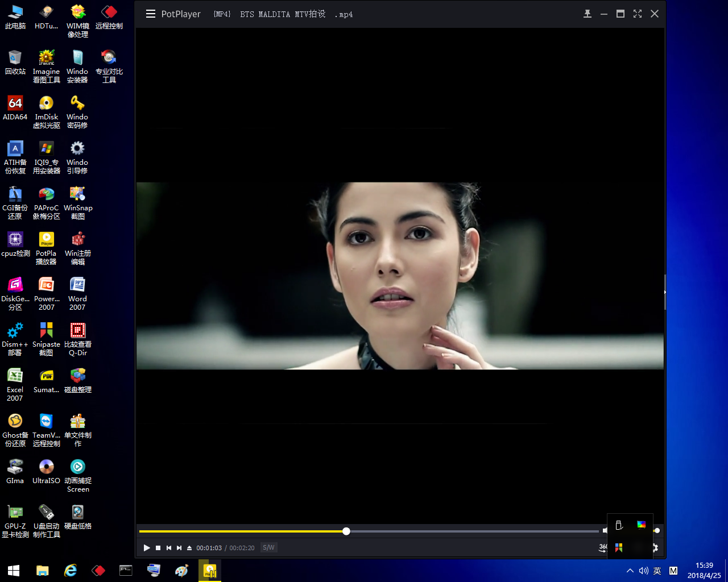Open the Windows 引导修 gear icon
The height and width of the screenshot is (582, 728).
pyautogui.click(x=78, y=157)
